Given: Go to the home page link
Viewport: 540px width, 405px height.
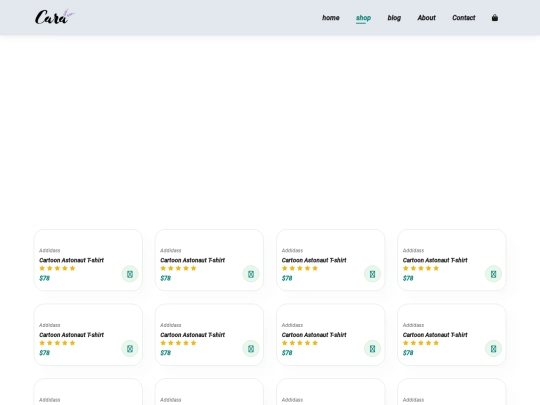Looking at the screenshot, I should [x=331, y=18].
